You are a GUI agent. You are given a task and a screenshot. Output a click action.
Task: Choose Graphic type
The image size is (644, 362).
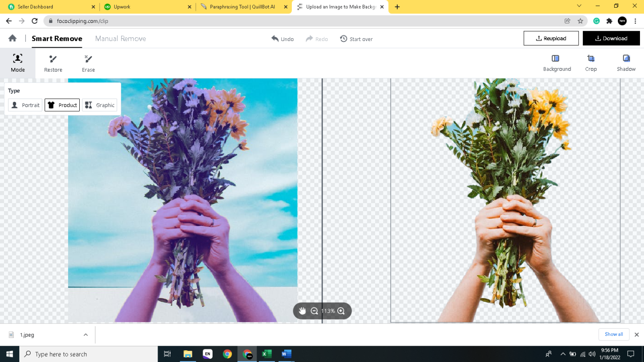[x=100, y=105]
